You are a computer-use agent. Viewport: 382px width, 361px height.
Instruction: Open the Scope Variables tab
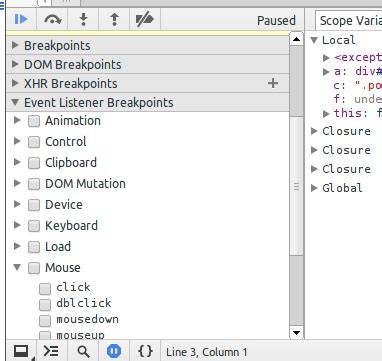[x=349, y=21]
